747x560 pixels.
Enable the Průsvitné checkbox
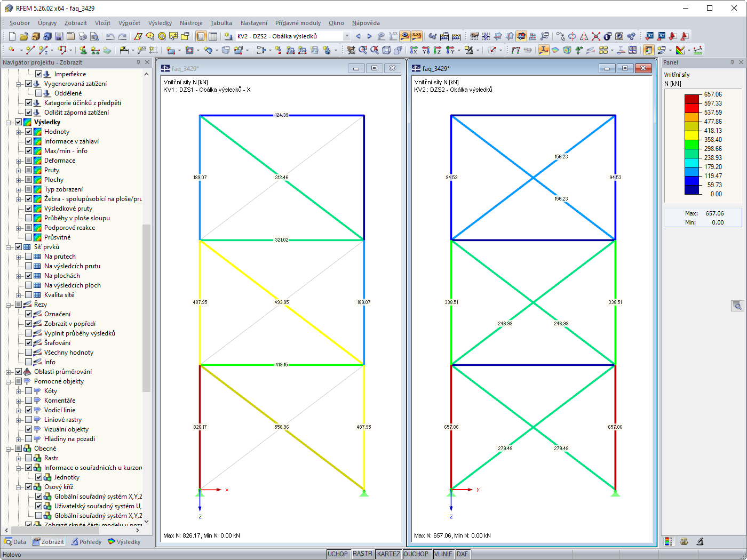(x=29, y=237)
